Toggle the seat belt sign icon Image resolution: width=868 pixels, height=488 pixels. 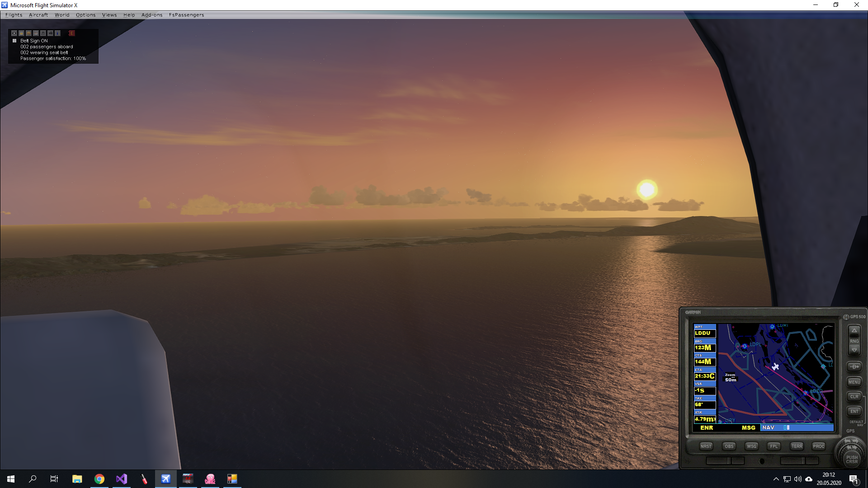14,33
